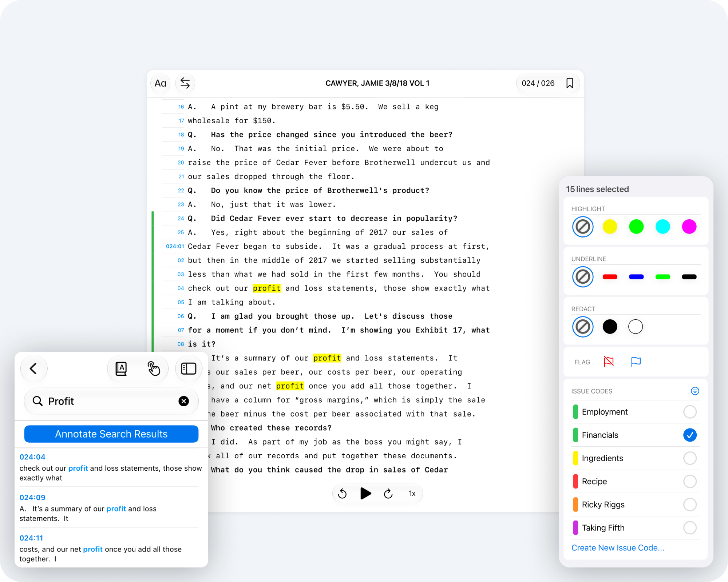Bookmark the current transcript page
This screenshot has width=728, height=582.
click(570, 83)
